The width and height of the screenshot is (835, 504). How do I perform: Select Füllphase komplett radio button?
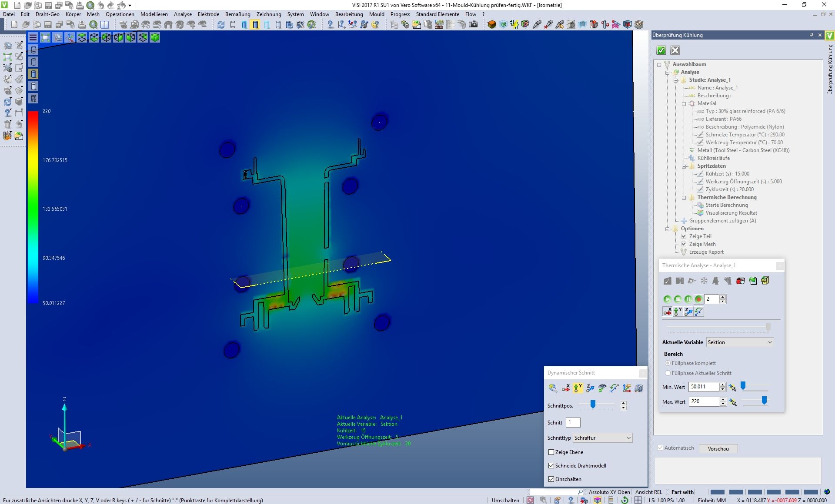pyautogui.click(x=668, y=363)
